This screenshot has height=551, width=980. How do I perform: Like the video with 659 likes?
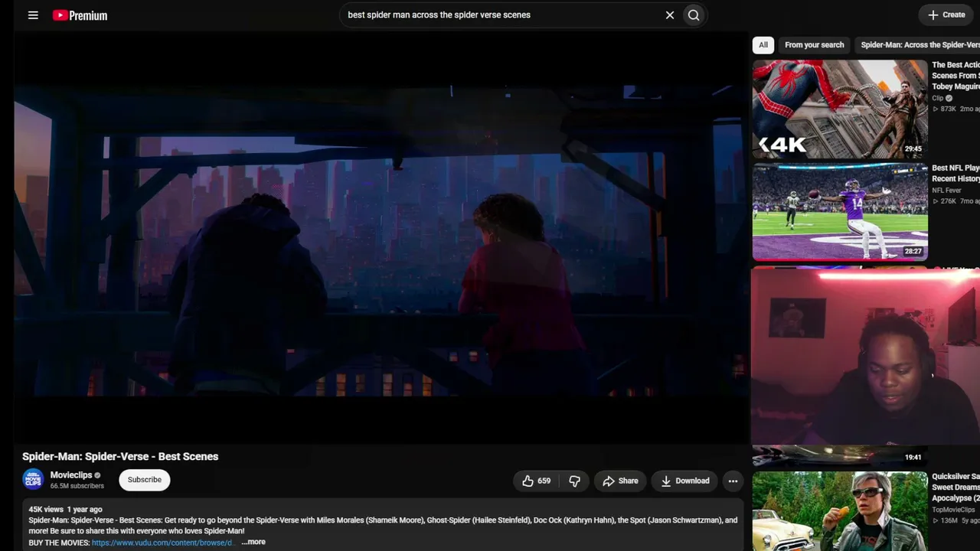(x=536, y=481)
